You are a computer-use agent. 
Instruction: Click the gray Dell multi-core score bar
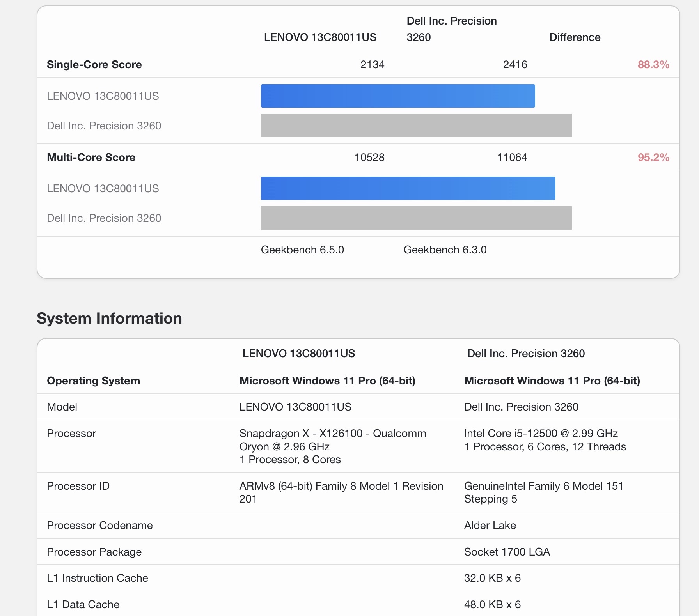coord(416,218)
